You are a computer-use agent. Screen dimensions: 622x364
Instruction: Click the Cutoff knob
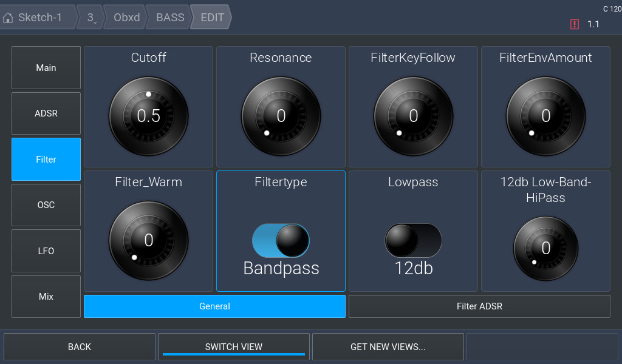click(148, 116)
